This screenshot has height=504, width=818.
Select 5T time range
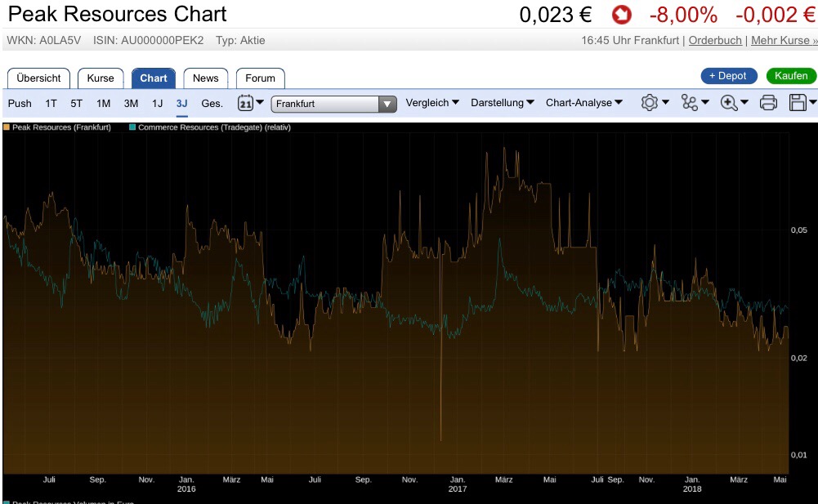[77, 103]
